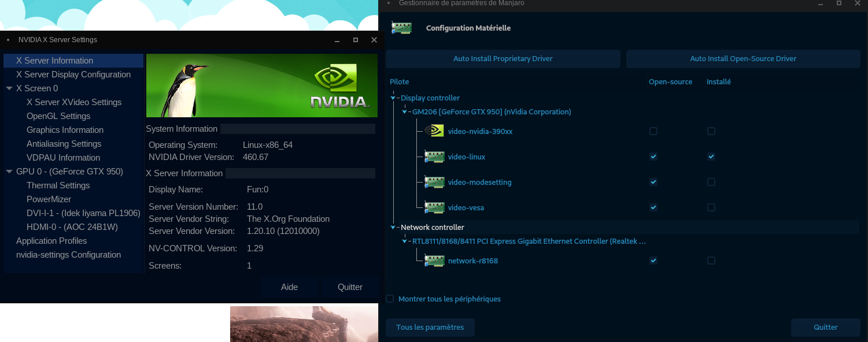Select the network-r8168 driver label
The image size is (868, 342).
click(x=473, y=261)
